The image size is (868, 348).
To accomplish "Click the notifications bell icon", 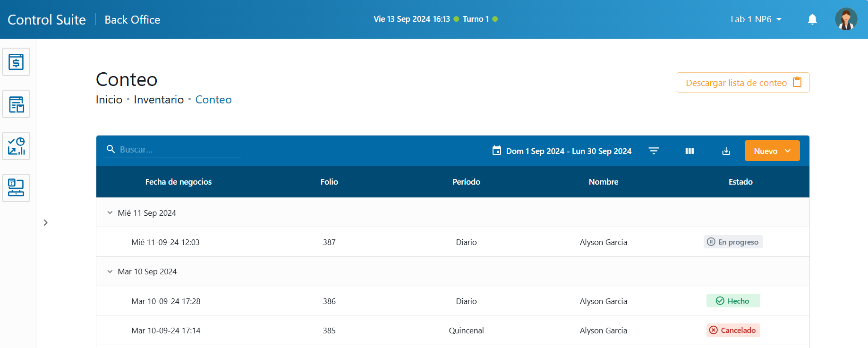I will [x=812, y=19].
